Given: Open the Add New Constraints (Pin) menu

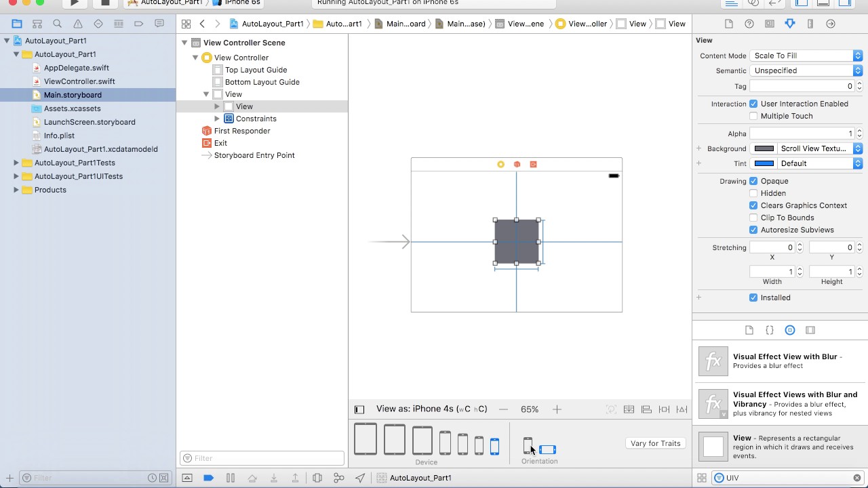Looking at the screenshot, I should [x=664, y=409].
